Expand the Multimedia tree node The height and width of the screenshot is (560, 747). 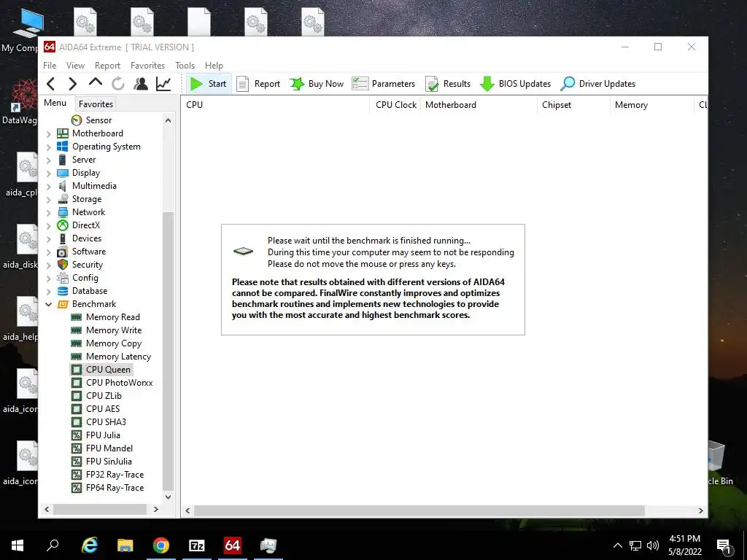(x=49, y=186)
